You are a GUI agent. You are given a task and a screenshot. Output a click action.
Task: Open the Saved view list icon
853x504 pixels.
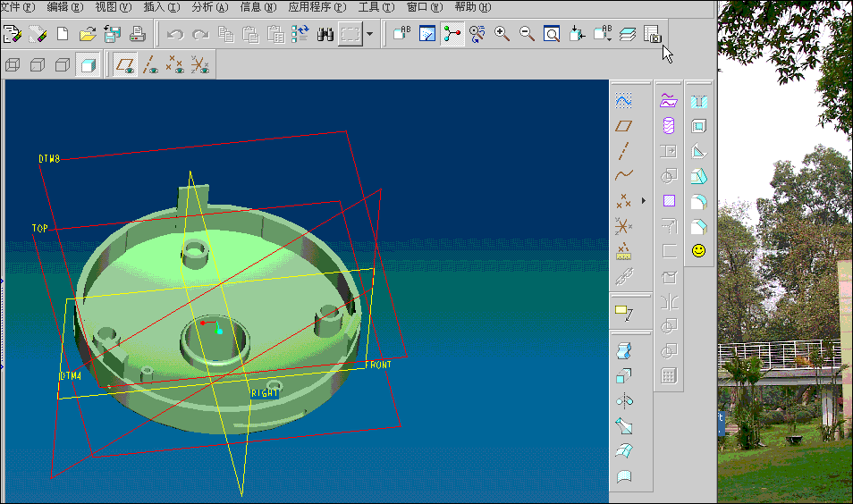click(x=603, y=34)
